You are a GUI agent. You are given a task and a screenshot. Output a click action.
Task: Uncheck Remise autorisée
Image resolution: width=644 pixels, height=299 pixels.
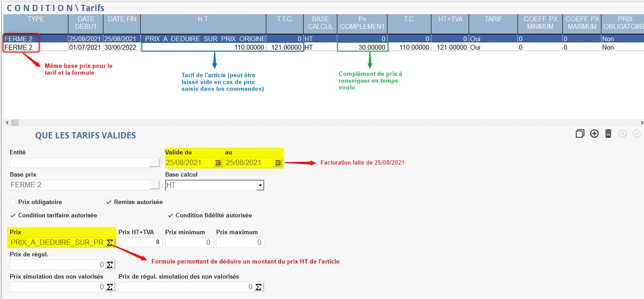[109, 202]
